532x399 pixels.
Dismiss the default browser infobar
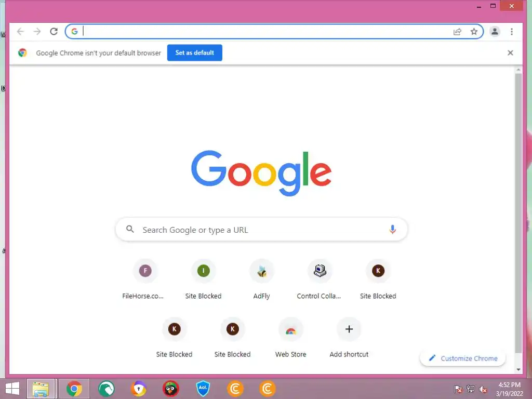[510, 52]
